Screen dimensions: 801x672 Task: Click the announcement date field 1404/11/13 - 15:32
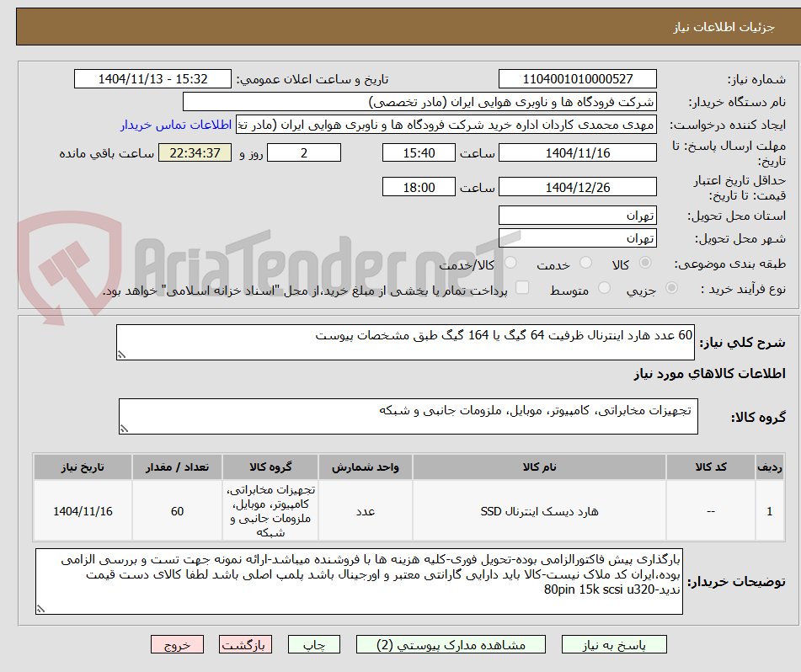tap(152, 79)
